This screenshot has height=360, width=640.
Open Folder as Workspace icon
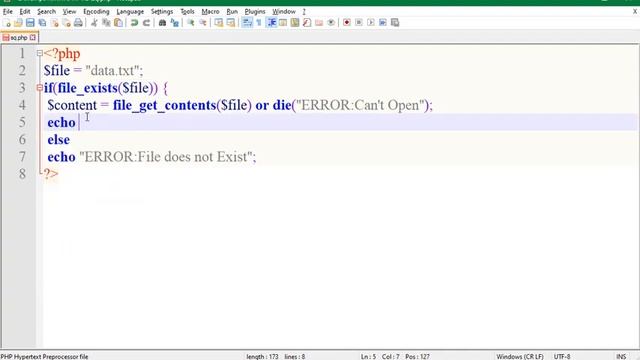coord(319,23)
